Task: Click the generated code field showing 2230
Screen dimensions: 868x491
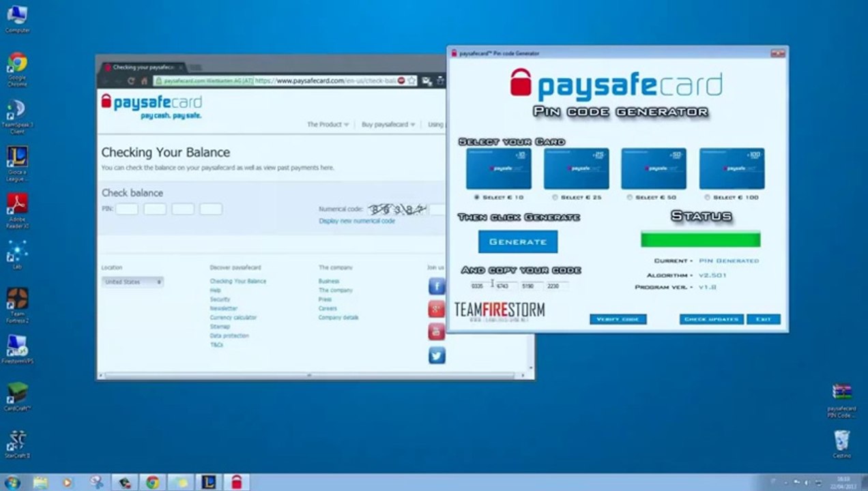Action: pyautogui.click(x=556, y=286)
